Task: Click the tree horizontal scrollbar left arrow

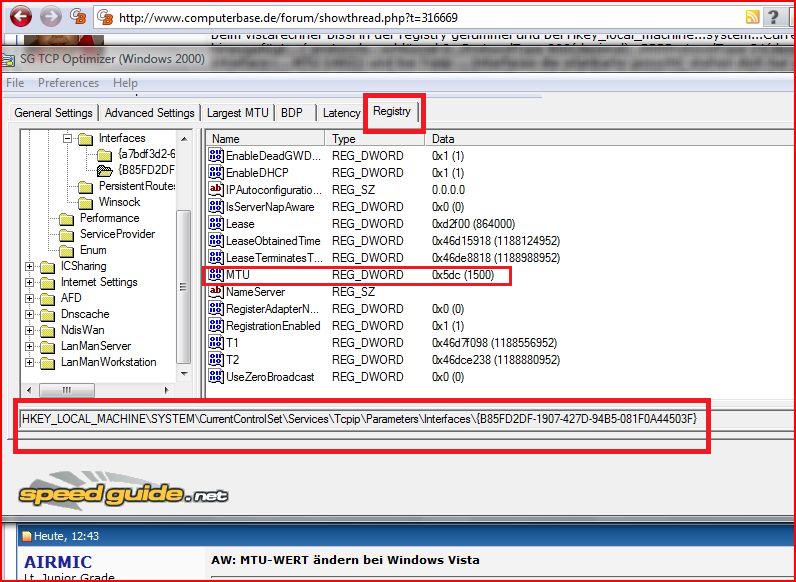Action: pos(29,390)
